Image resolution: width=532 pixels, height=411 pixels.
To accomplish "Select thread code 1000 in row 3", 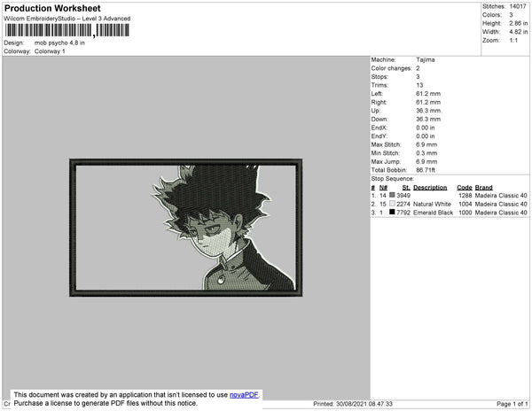I will [465, 213].
